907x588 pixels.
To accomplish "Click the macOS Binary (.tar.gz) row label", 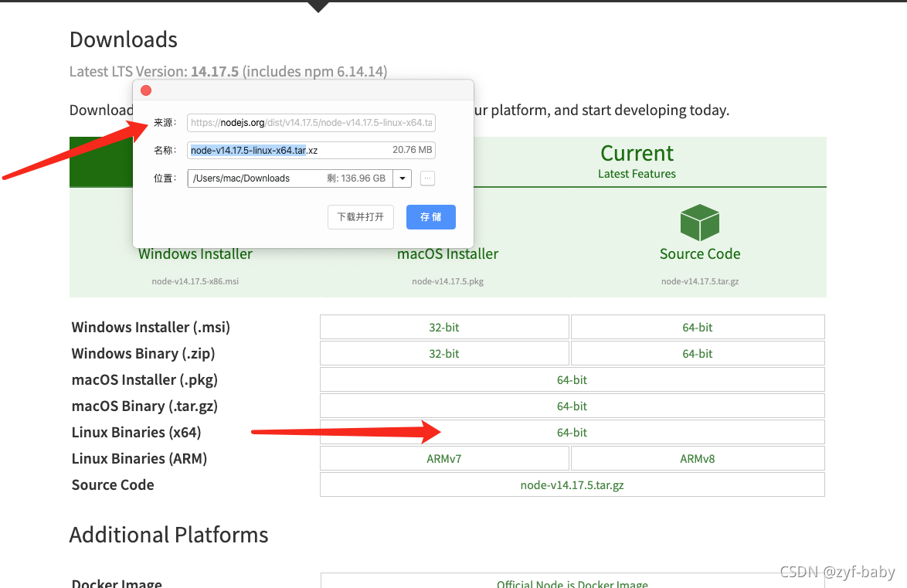I will pyautogui.click(x=144, y=406).
